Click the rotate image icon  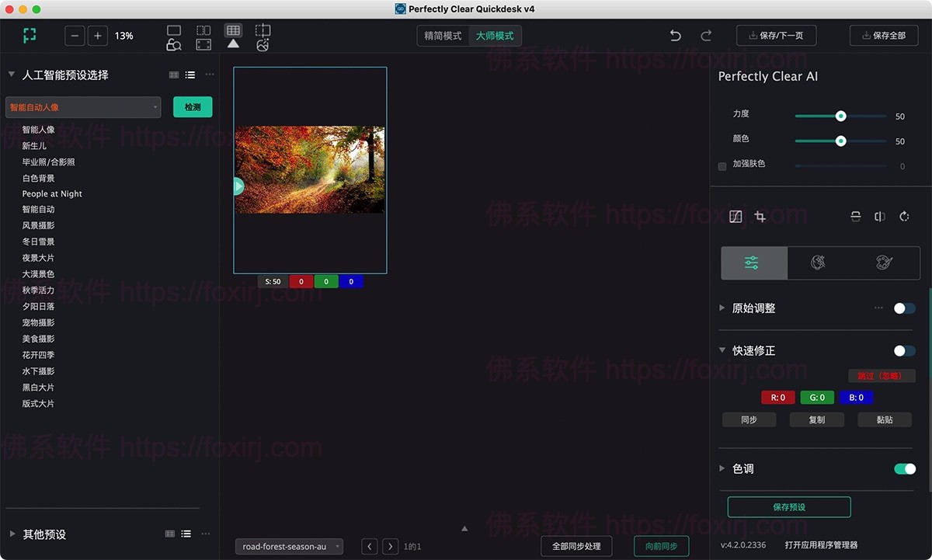904,217
